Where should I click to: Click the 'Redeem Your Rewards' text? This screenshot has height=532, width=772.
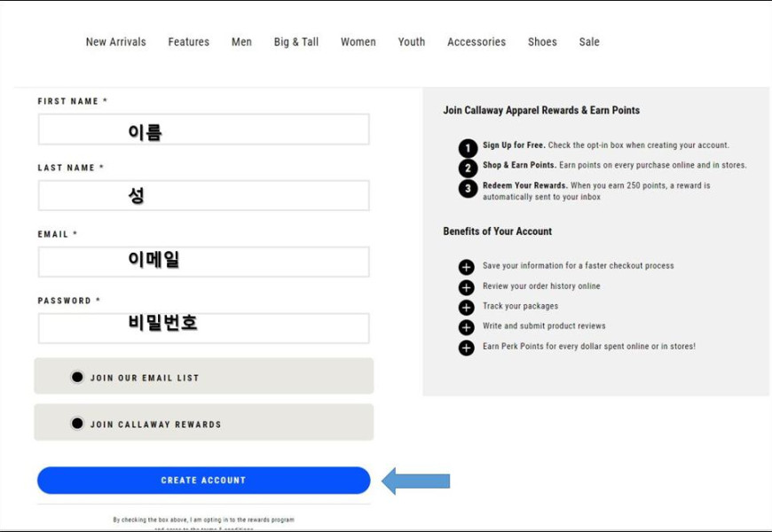tap(524, 185)
